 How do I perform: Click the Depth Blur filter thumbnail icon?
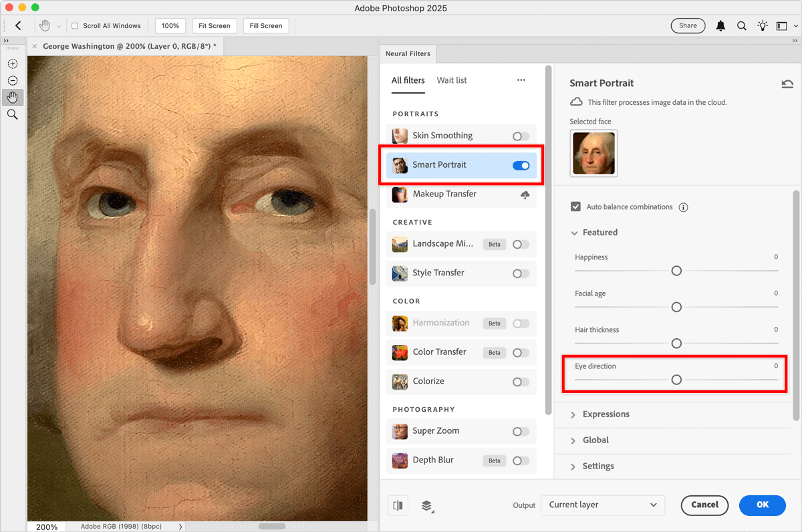400,460
